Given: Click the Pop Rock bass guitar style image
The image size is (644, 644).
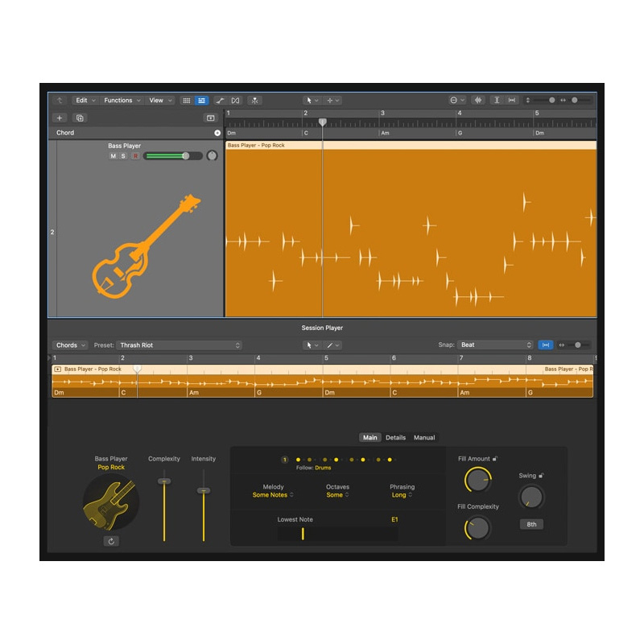Looking at the screenshot, I should (x=111, y=502).
